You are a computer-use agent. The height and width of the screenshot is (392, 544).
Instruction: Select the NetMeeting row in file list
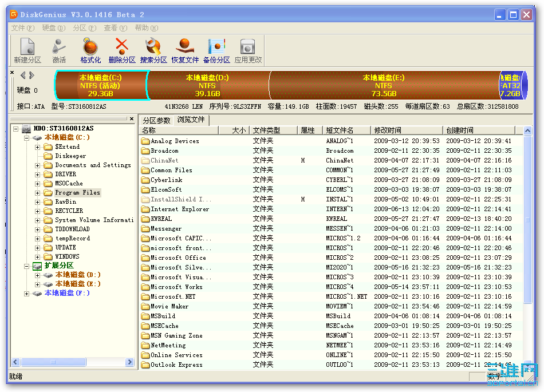[x=332, y=345]
